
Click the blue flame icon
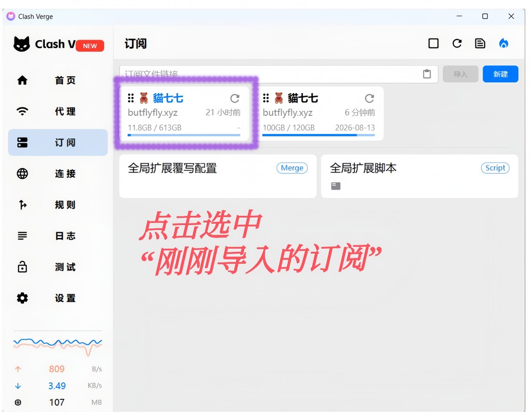coord(503,43)
